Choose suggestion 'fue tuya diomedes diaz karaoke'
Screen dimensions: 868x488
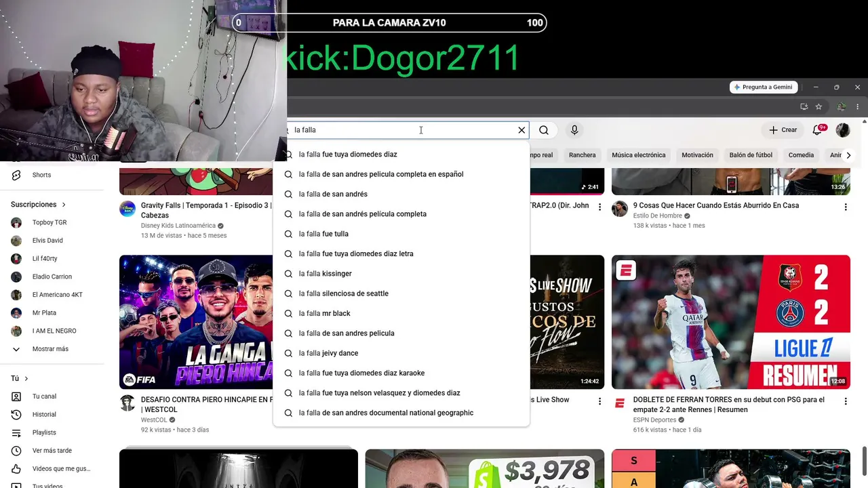(x=401, y=373)
